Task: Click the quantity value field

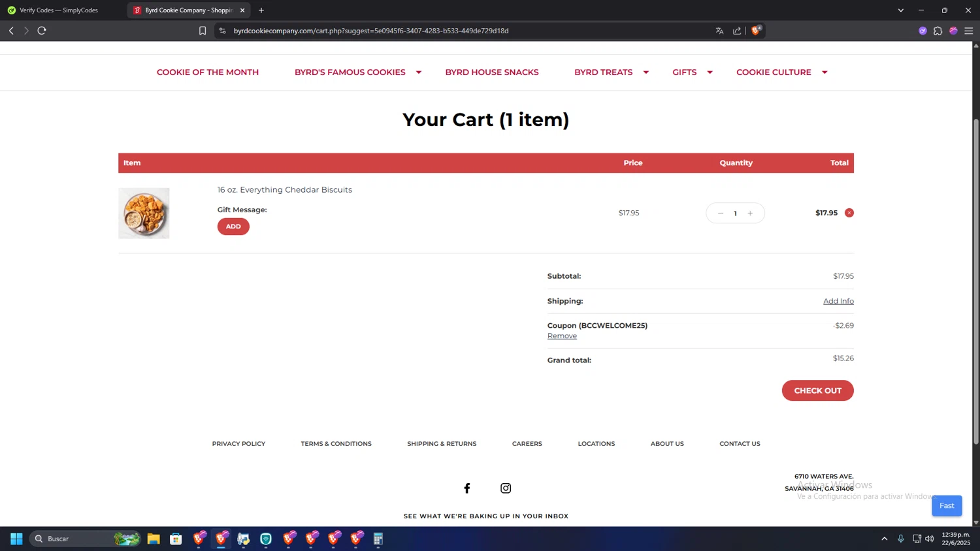Action: coord(735,213)
